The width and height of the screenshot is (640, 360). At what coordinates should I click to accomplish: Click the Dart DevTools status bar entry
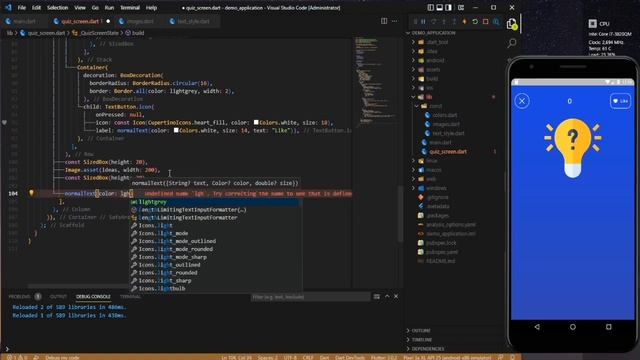tap(350, 358)
